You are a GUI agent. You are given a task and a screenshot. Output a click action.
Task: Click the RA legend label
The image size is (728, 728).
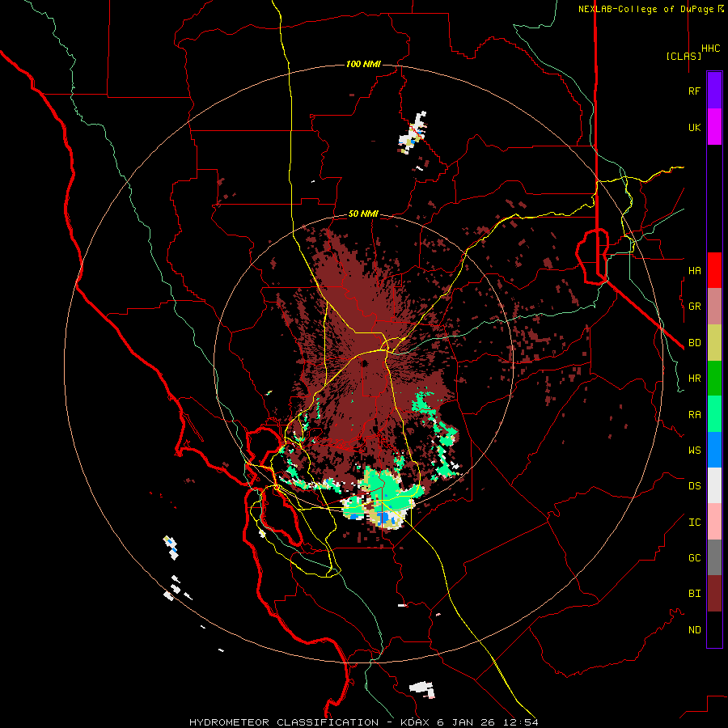[x=694, y=415]
